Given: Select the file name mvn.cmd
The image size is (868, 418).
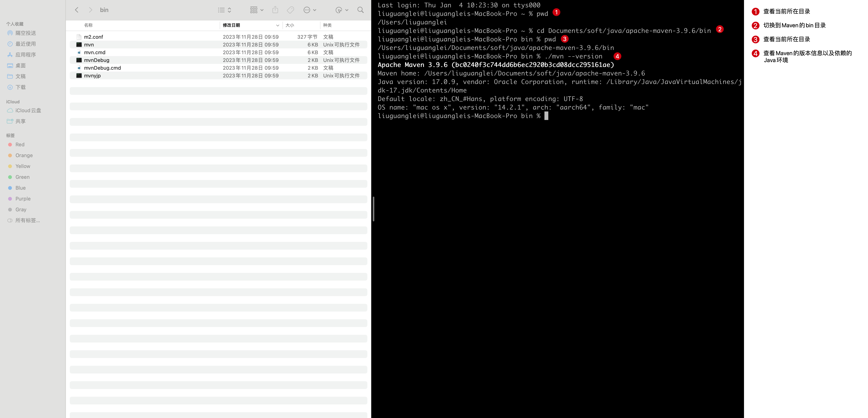Looking at the screenshot, I should tap(95, 52).
